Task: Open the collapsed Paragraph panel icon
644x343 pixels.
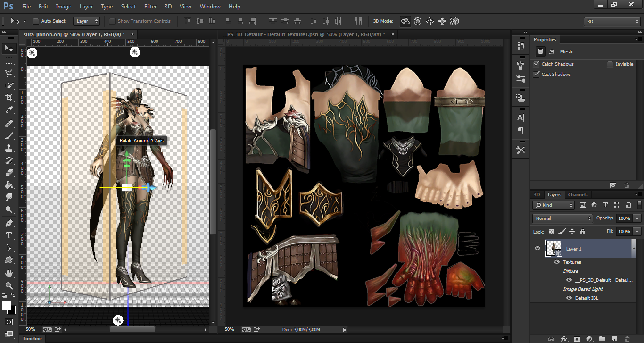Action: (520, 131)
